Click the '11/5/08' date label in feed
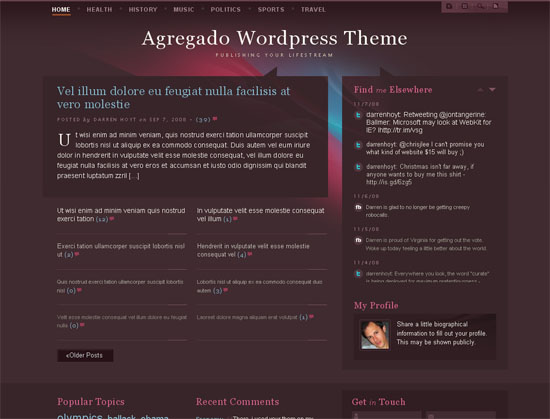Image resolution: width=550 pixels, height=419 pixels. tap(366, 229)
